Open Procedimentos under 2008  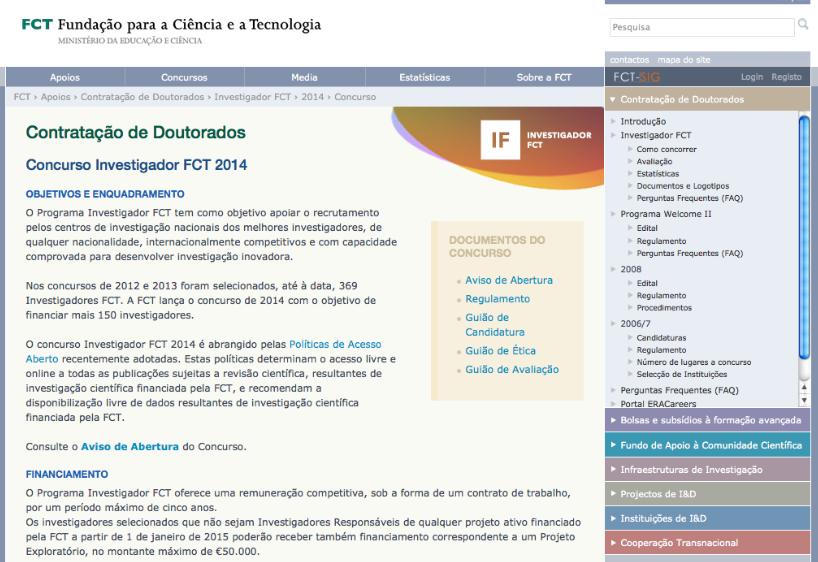664,308
